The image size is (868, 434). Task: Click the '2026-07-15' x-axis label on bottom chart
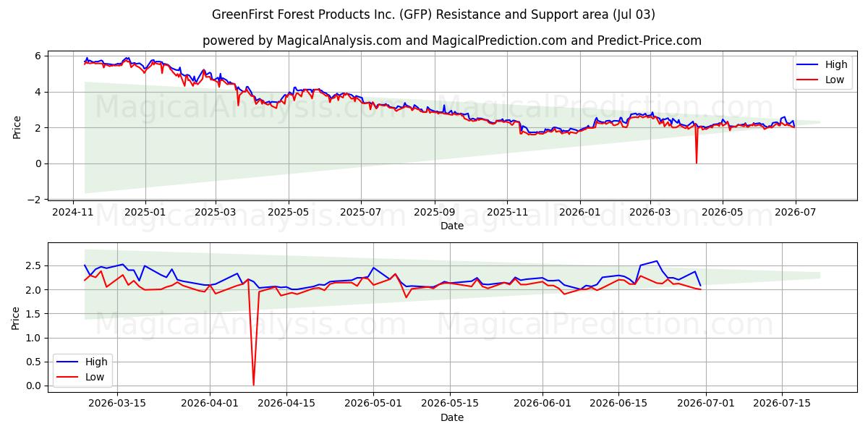click(x=782, y=404)
